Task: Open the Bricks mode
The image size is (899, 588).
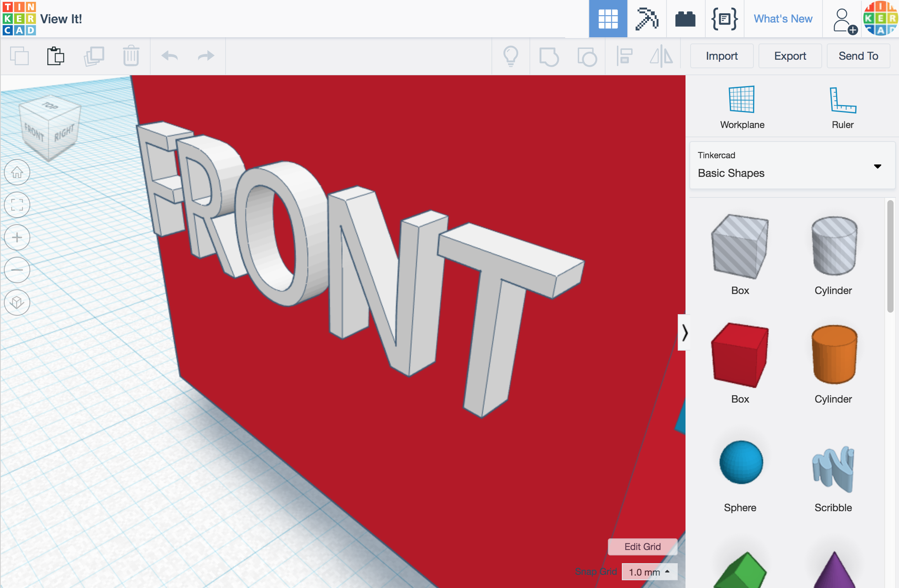Action: pos(686,19)
